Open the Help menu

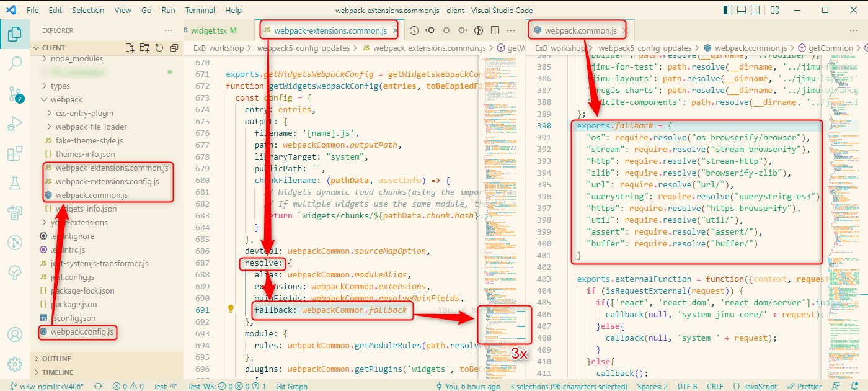234,11
